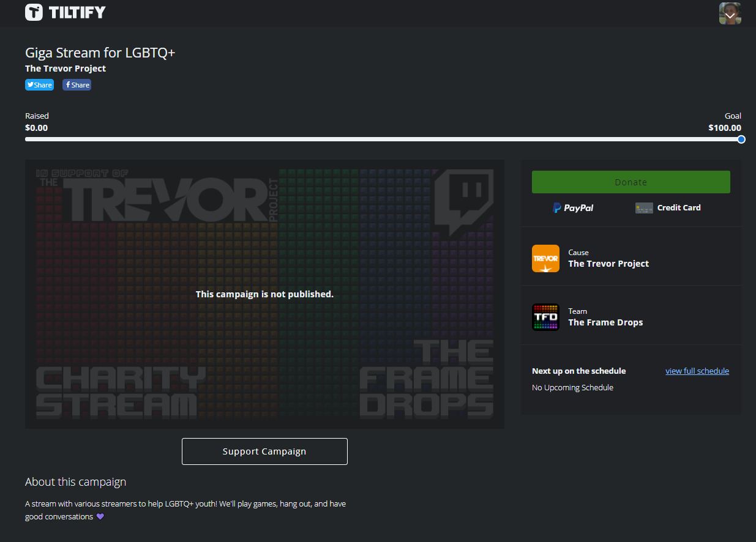Click the $0.00 raised amount
756x542 pixels.
(x=36, y=128)
